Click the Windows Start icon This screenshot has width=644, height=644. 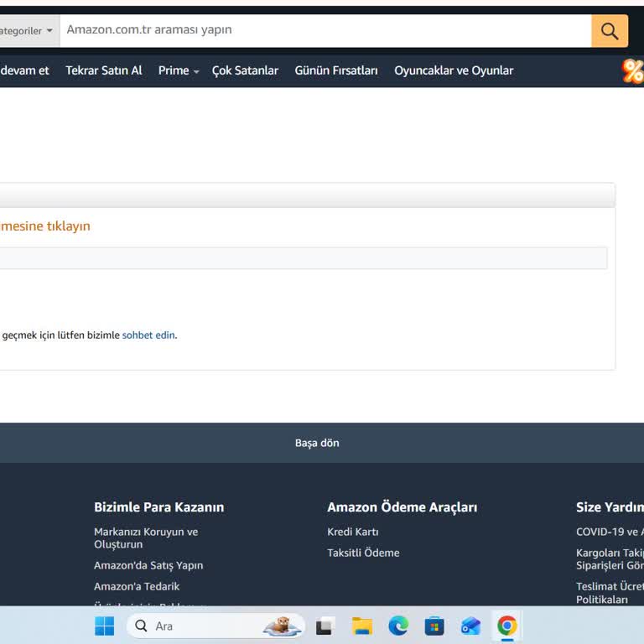(x=104, y=626)
